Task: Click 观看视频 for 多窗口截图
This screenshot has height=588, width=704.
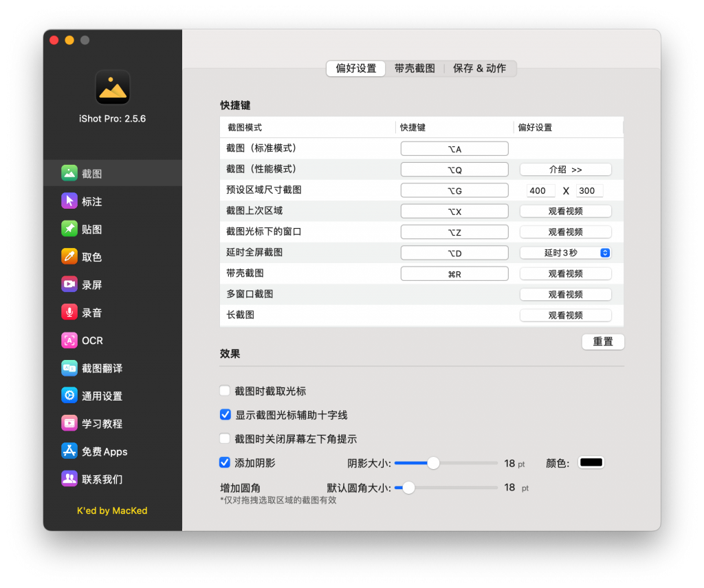Action: click(x=565, y=295)
